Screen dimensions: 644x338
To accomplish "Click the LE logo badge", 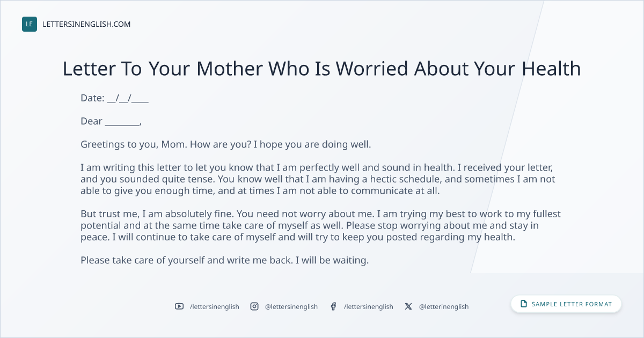I will click(x=30, y=24).
